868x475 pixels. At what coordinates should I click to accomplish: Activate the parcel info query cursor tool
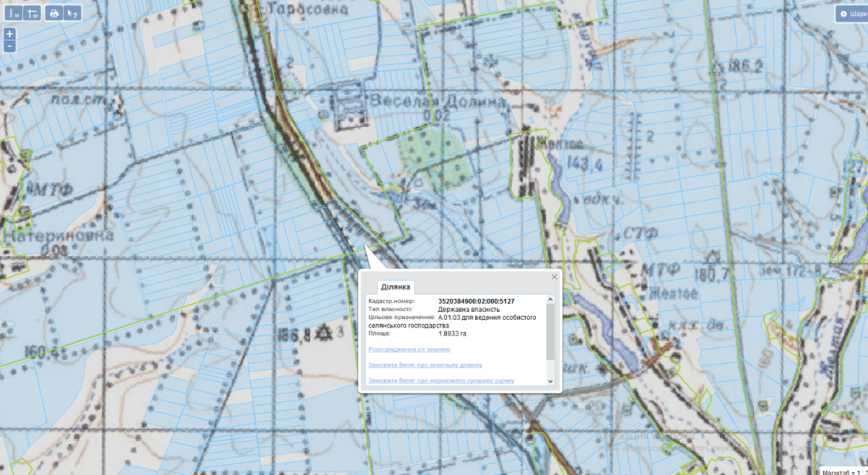[73, 13]
